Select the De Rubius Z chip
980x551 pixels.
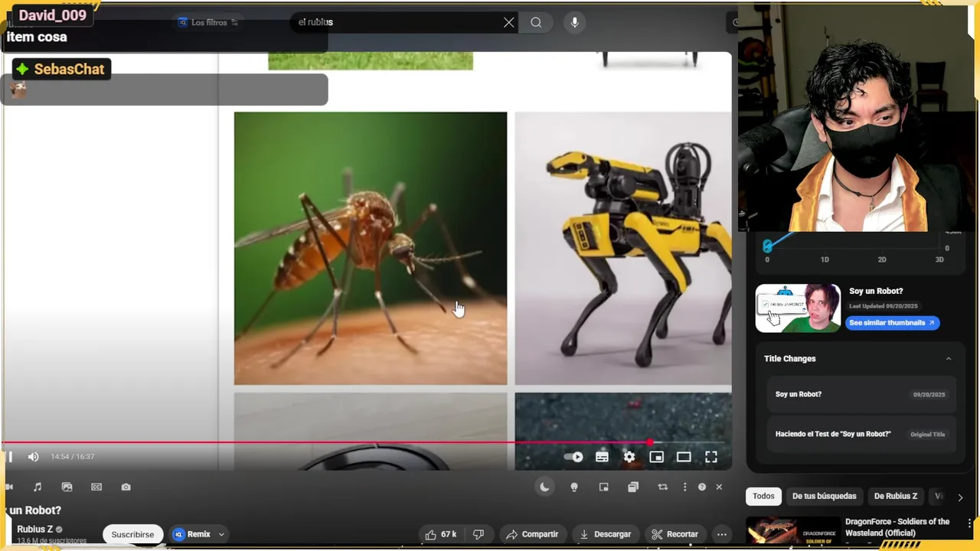point(896,496)
